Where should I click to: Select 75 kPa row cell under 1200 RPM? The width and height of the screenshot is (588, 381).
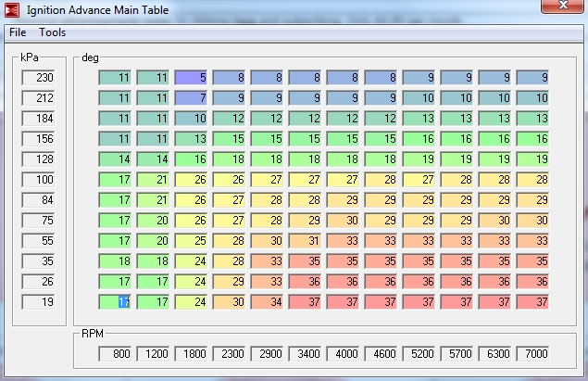[153, 221]
